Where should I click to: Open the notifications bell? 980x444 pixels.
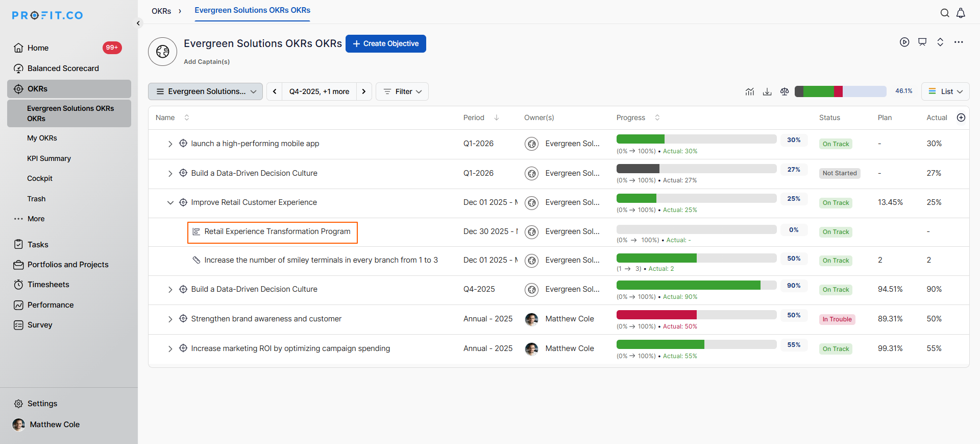click(961, 13)
